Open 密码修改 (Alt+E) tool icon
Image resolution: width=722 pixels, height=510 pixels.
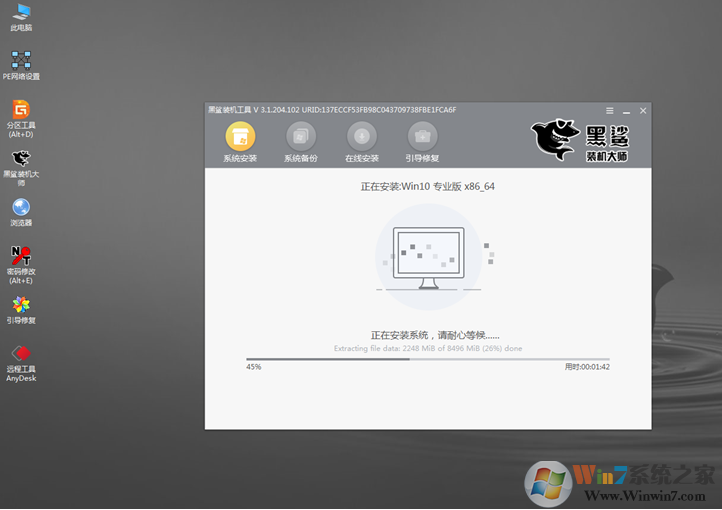click(x=21, y=265)
